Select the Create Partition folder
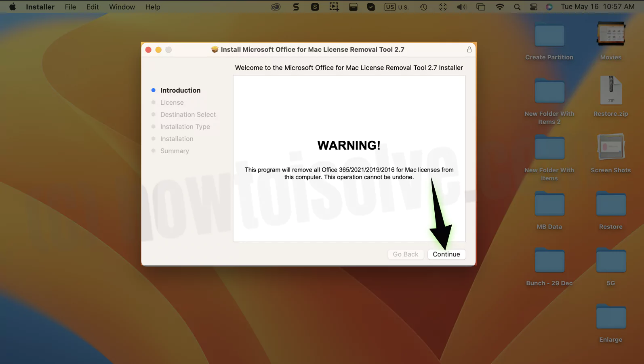 pos(549,36)
